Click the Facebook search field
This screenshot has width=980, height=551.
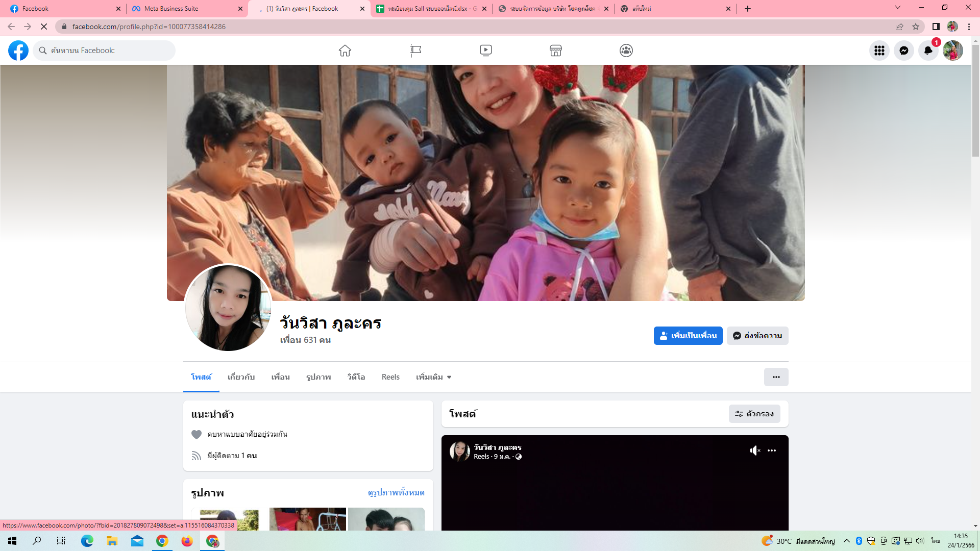pyautogui.click(x=105, y=51)
